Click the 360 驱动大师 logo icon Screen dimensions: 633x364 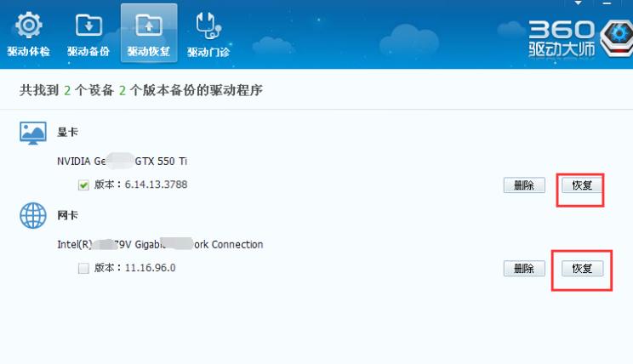[617, 38]
